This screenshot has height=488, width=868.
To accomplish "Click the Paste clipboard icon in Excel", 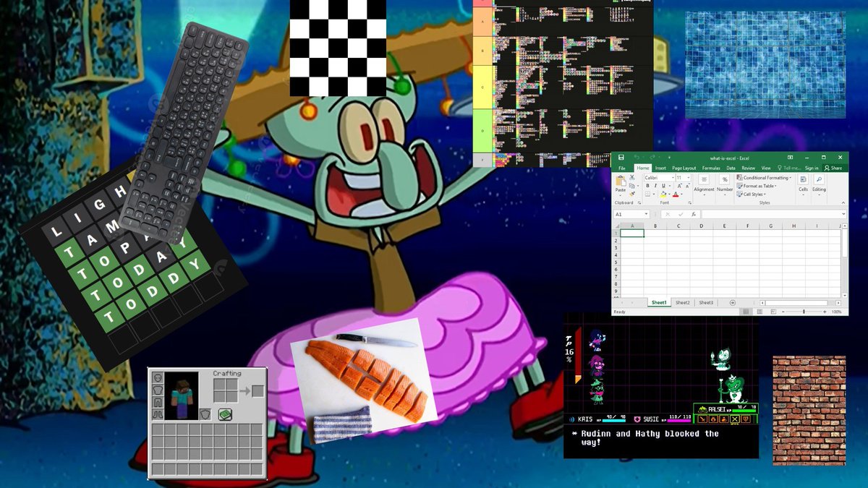I will point(621,181).
